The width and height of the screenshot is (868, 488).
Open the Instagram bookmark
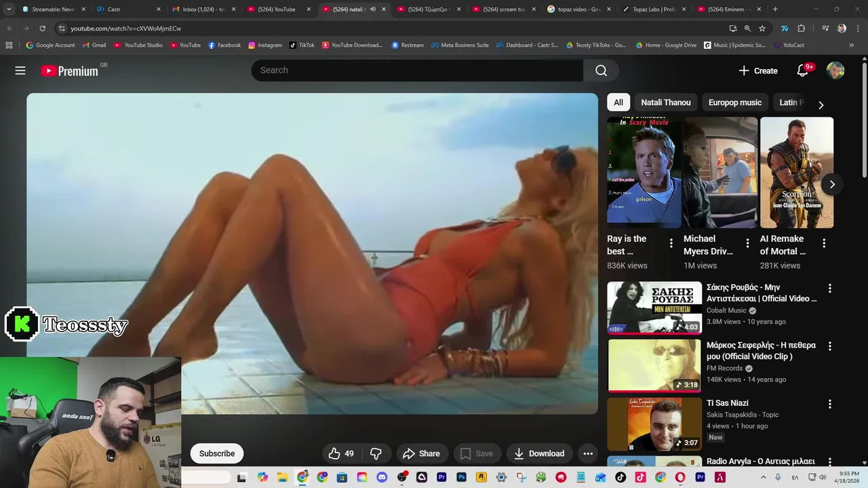(x=264, y=45)
